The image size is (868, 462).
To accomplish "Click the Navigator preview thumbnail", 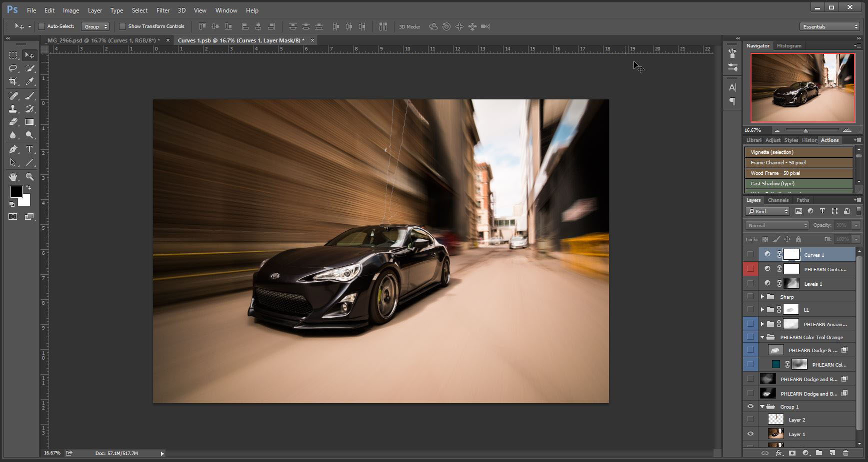I will click(803, 88).
